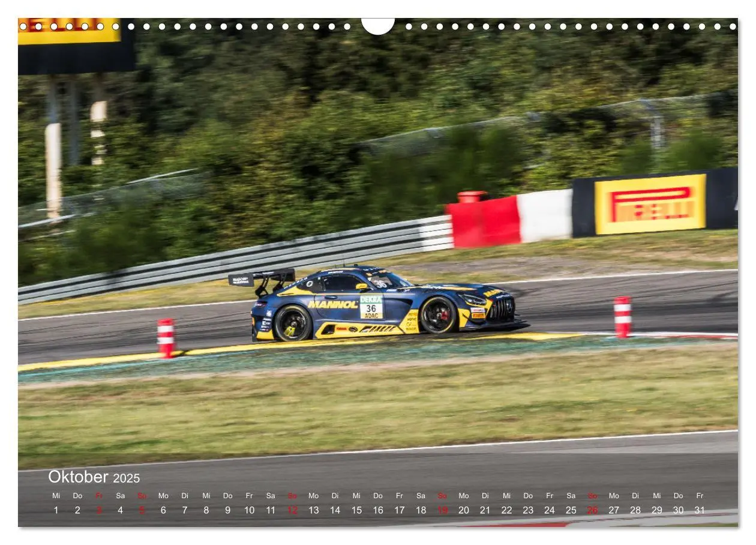The image size is (756, 545).
Task: Click the number 36 plate on the car
Action: (371, 307)
